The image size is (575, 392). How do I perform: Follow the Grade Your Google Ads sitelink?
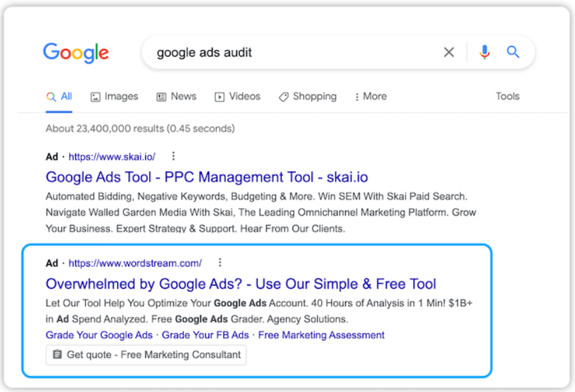point(99,335)
